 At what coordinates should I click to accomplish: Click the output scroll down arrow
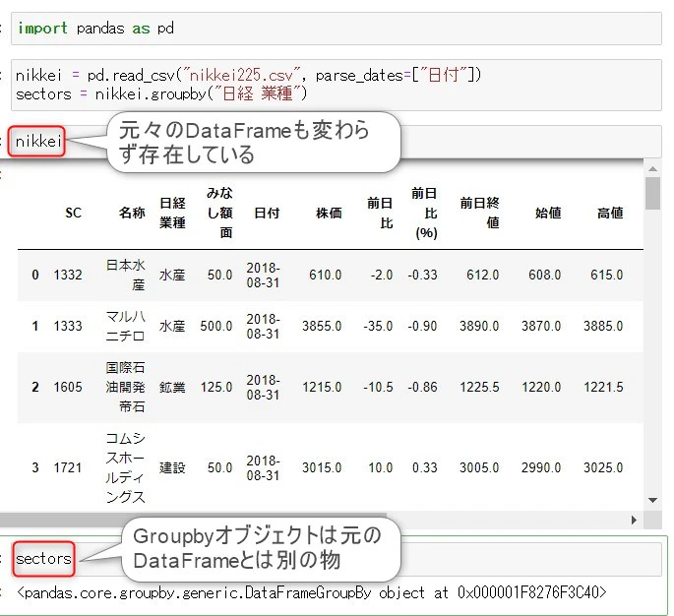[x=652, y=500]
